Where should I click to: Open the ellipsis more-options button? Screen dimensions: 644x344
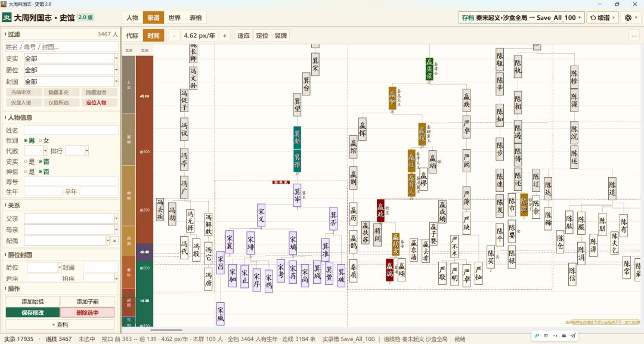click(634, 36)
